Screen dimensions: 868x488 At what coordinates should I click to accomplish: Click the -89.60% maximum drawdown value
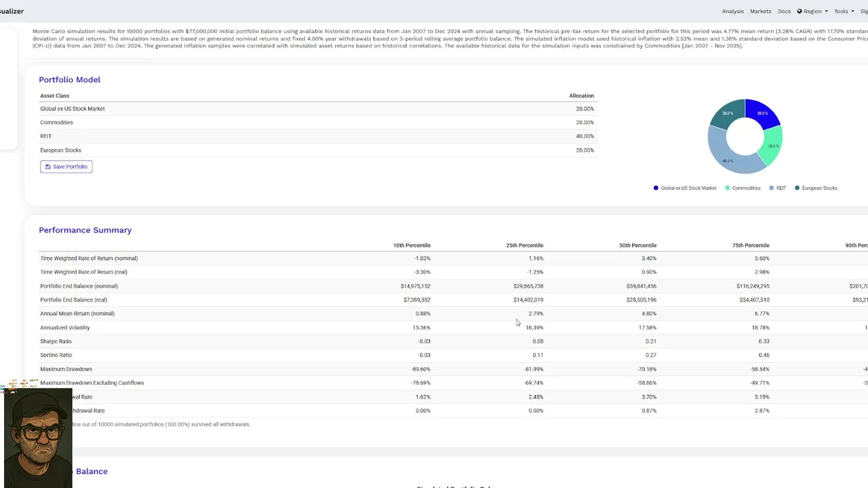(420, 369)
